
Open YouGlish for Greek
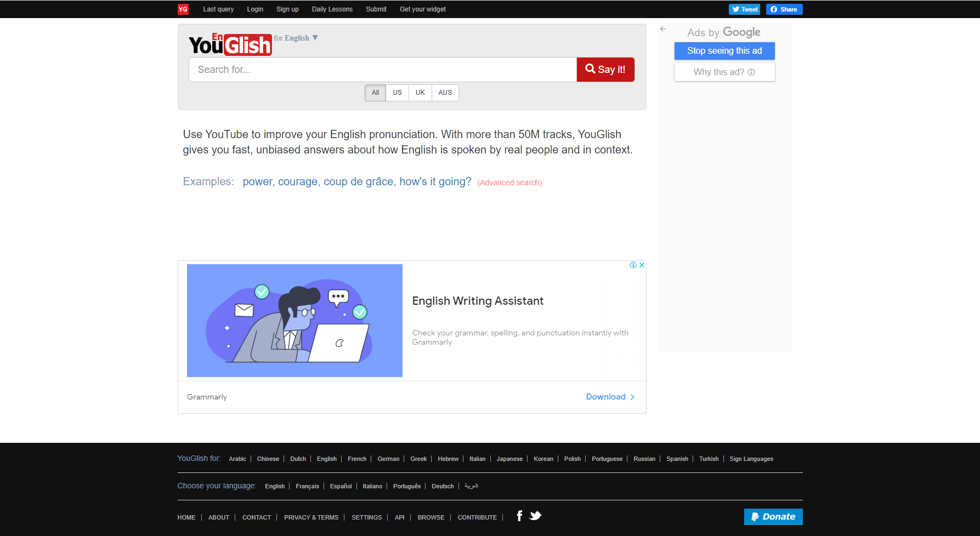coord(418,459)
